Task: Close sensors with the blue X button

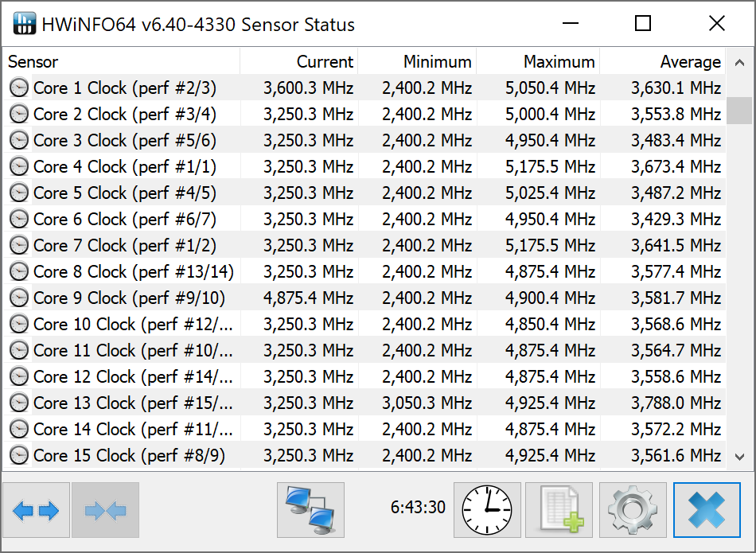Action: coord(707,510)
